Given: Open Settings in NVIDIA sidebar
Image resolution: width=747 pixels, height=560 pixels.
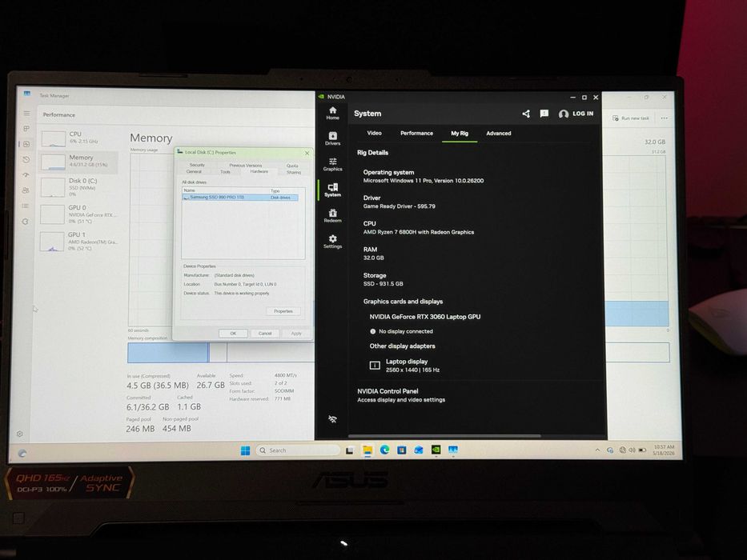Looking at the screenshot, I should point(332,242).
